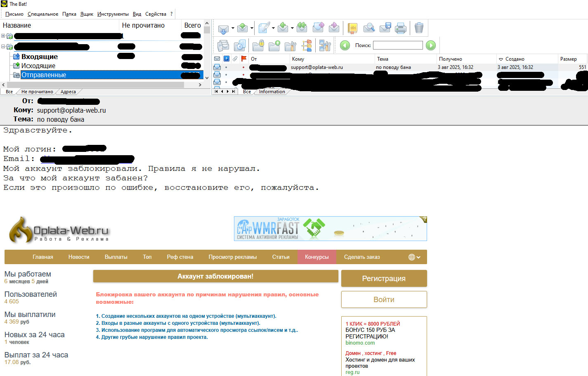Image resolution: width=588 pixels, height=376 pixels.
Task: Click the reply to all icon
Action: pos(302,28)
